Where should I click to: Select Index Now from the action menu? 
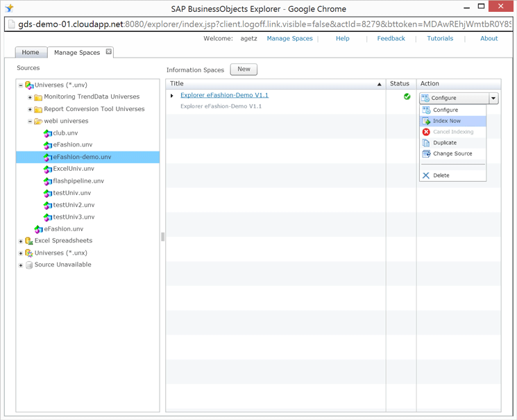click(x=452, y=121)
